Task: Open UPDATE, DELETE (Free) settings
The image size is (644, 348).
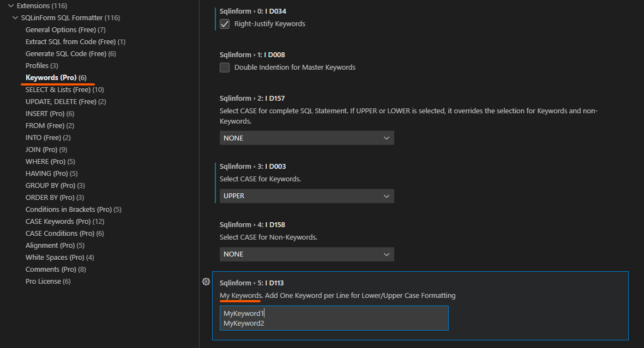Action: click(66, 101)
